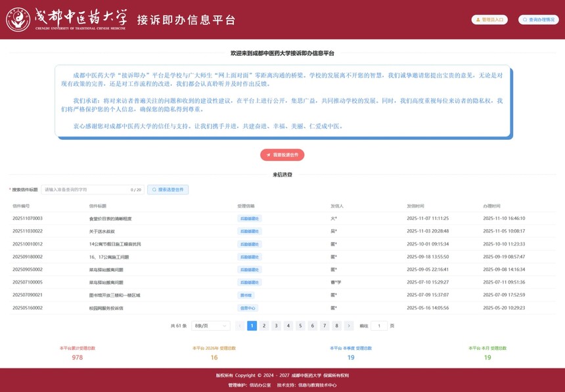The image size is (565, 392).
Task: Open letter titled 食堂价目表的清晰程度
Action: (x=110, y=219)
